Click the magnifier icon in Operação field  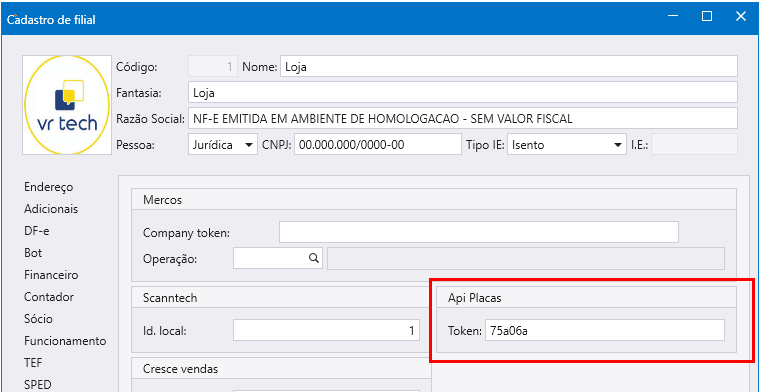coord(313,258)
